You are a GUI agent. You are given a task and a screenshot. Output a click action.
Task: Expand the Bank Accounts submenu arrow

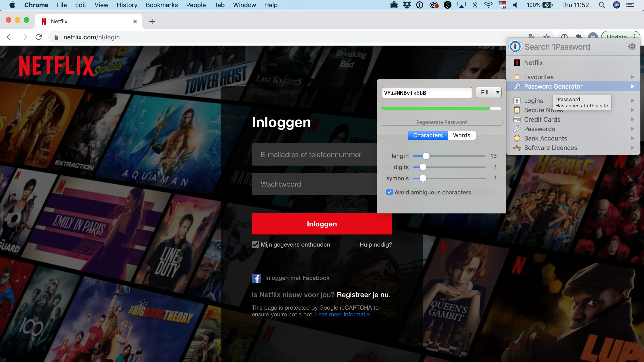[632, 138]
